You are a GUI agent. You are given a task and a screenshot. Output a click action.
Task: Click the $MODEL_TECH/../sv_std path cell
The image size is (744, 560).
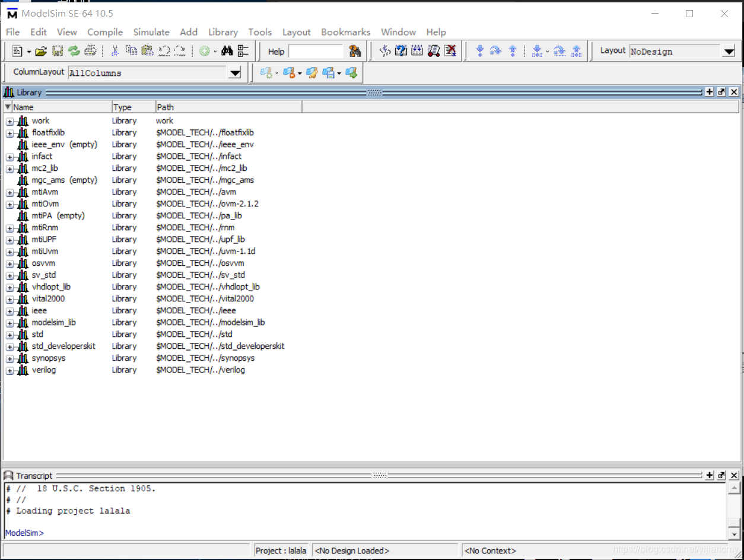201,275
